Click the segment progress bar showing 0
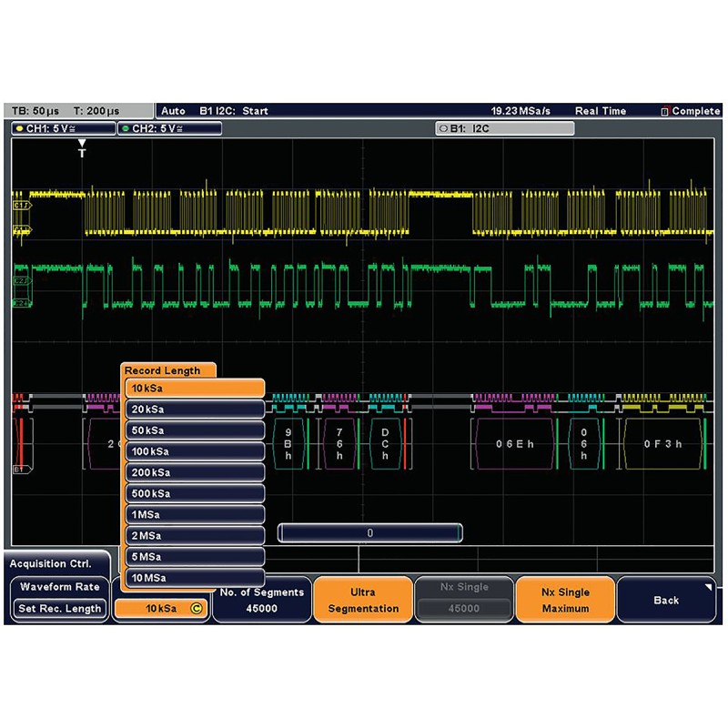Image resolution: width=728 pixels, height=728 pixels. point(370,534)
